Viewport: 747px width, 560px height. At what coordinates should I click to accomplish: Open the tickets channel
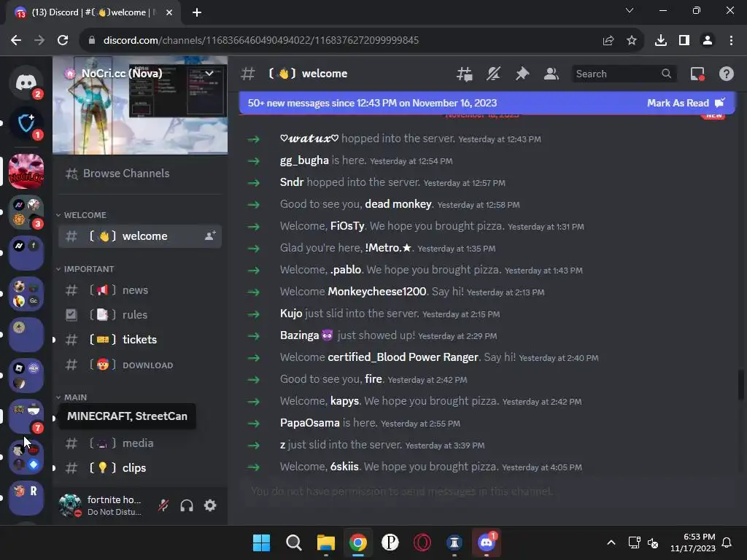click(x=139, y=340)
